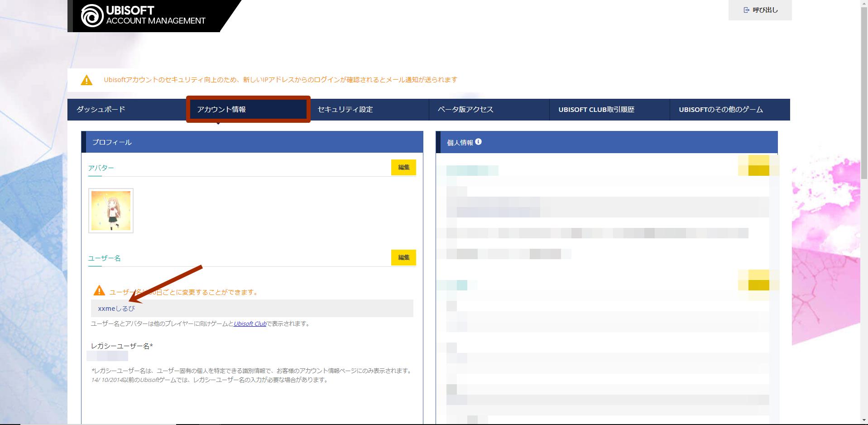The image size is (868, 425).
Task: Edit the ユーザー名 with its 編集 button
Action: coord(403,257)
